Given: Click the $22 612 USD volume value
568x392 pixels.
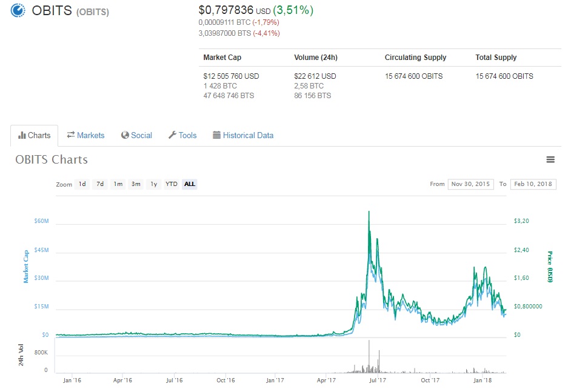Looking at the screenshot, I should pos(315,76).
